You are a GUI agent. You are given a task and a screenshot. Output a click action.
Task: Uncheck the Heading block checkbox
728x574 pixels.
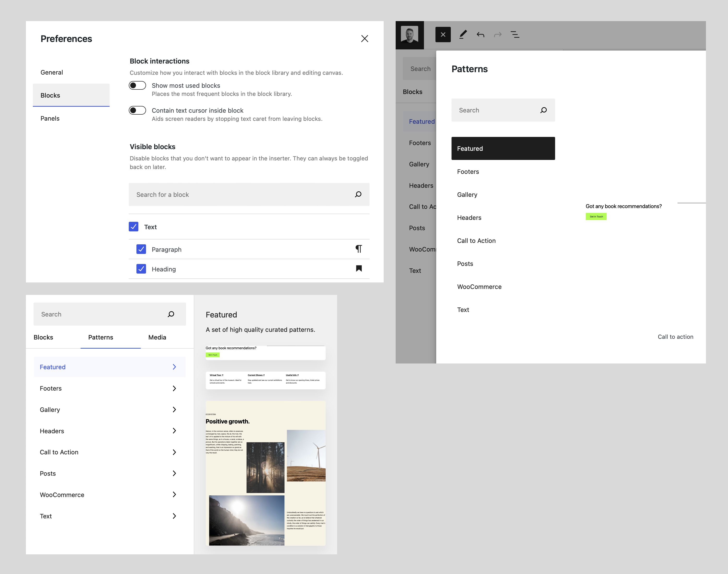coord(141,269)
